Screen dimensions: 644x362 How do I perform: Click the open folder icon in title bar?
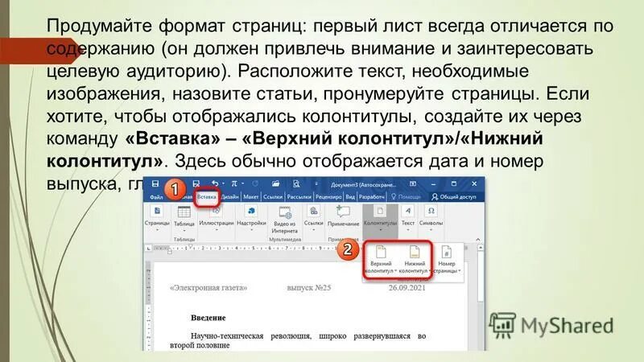coord(275,183)
